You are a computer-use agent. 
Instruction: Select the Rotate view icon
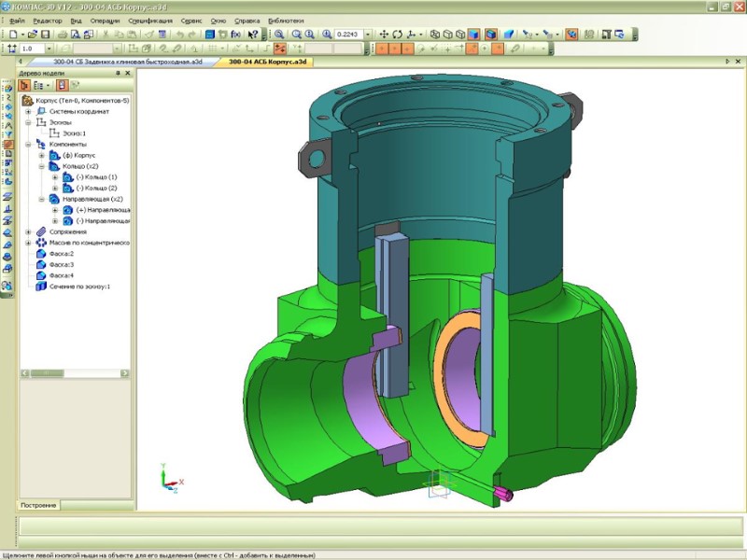(398, 35)
